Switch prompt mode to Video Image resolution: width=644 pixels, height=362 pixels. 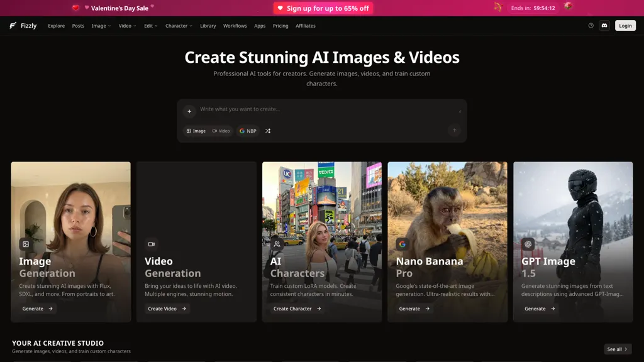221,131
